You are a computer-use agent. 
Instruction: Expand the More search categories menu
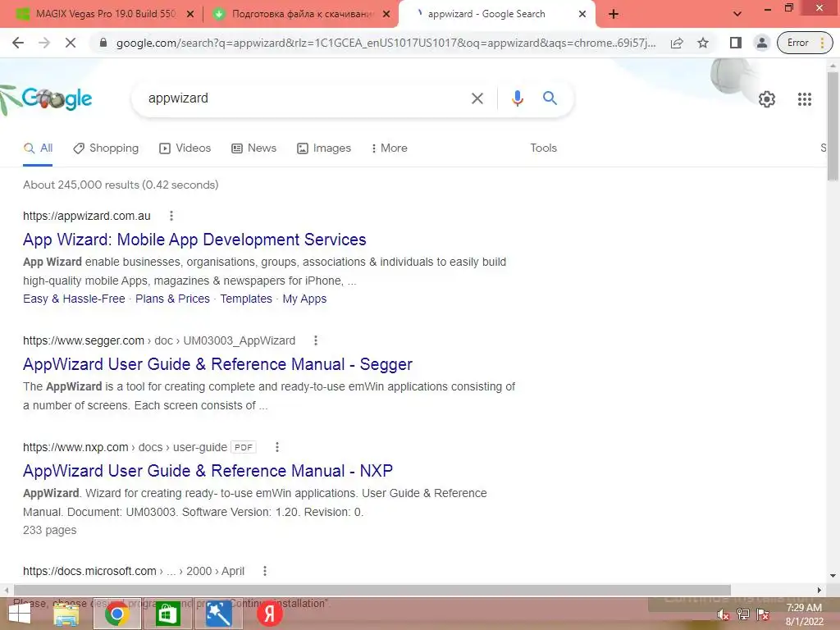389,148
